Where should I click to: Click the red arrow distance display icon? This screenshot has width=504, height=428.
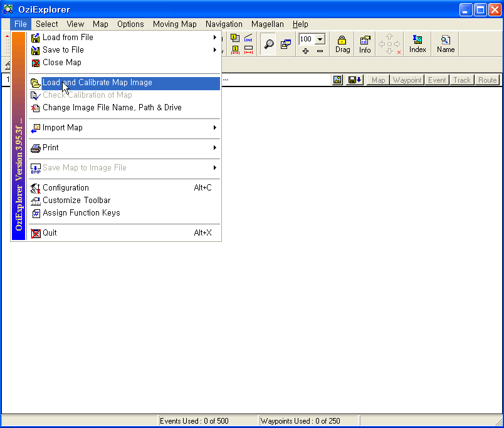pos(248,50)
